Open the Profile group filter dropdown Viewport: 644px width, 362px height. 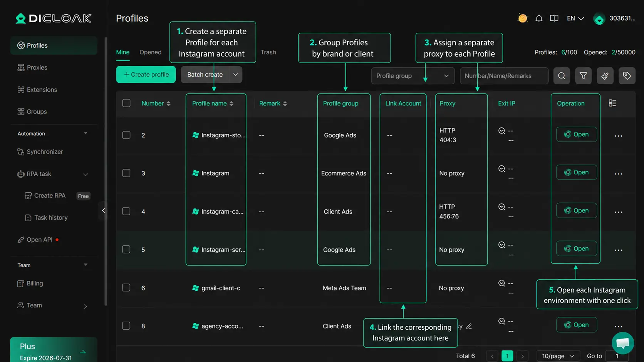pos(413,76)
